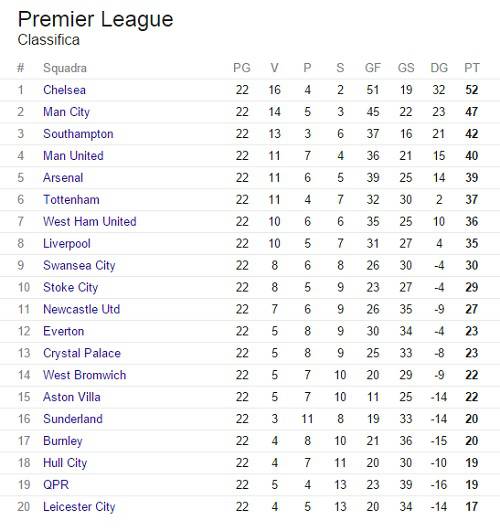The width and height of the screenshot is (500, 531).
Task: Open Everton team page
Action: click(x=64, y=332)
